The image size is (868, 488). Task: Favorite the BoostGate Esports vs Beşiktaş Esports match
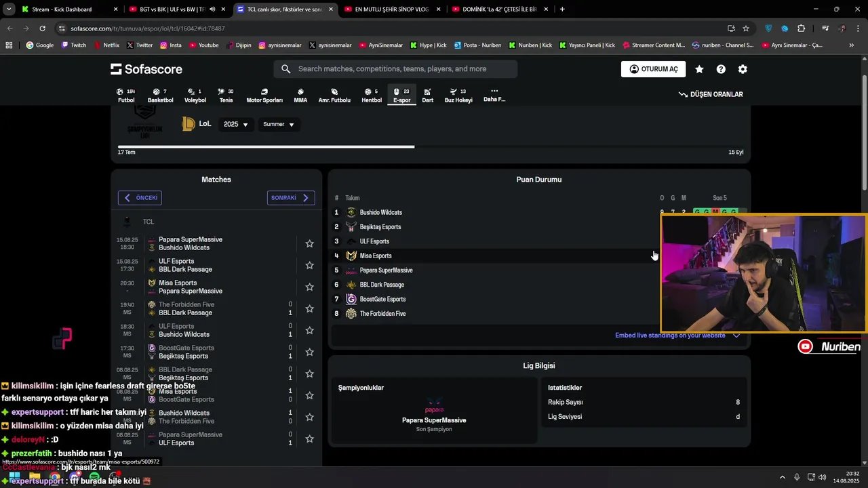point(309,352)
